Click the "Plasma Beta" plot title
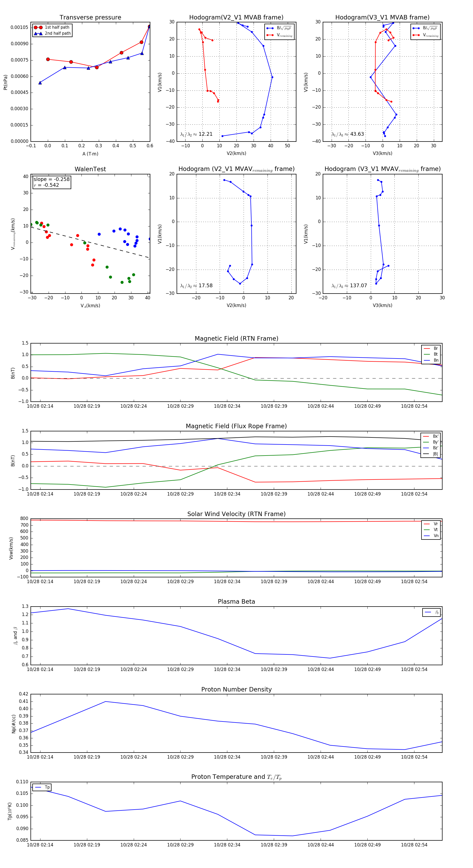This screenshot has width=473, height=868. tap(236, 602)
